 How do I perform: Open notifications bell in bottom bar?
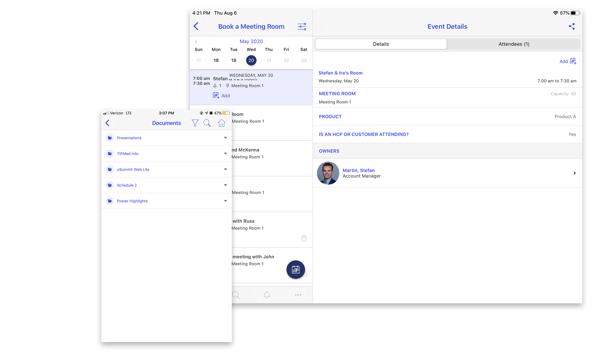(x=267, y=295)
